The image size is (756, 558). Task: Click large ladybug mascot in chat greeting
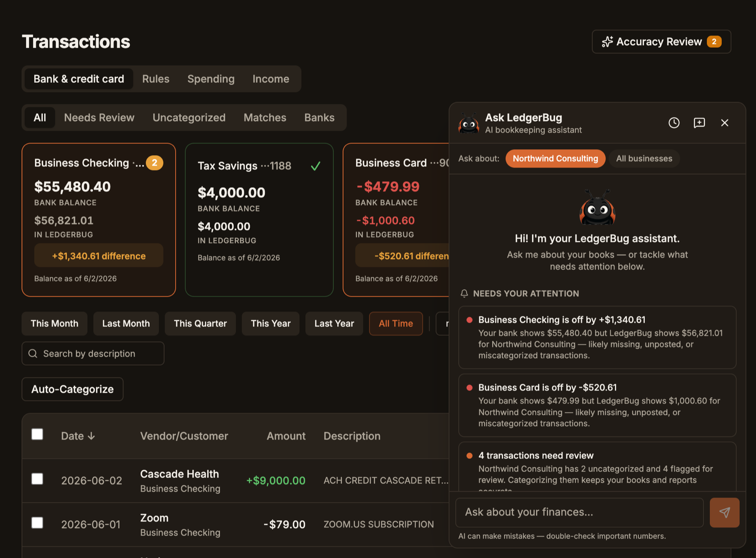597,208
